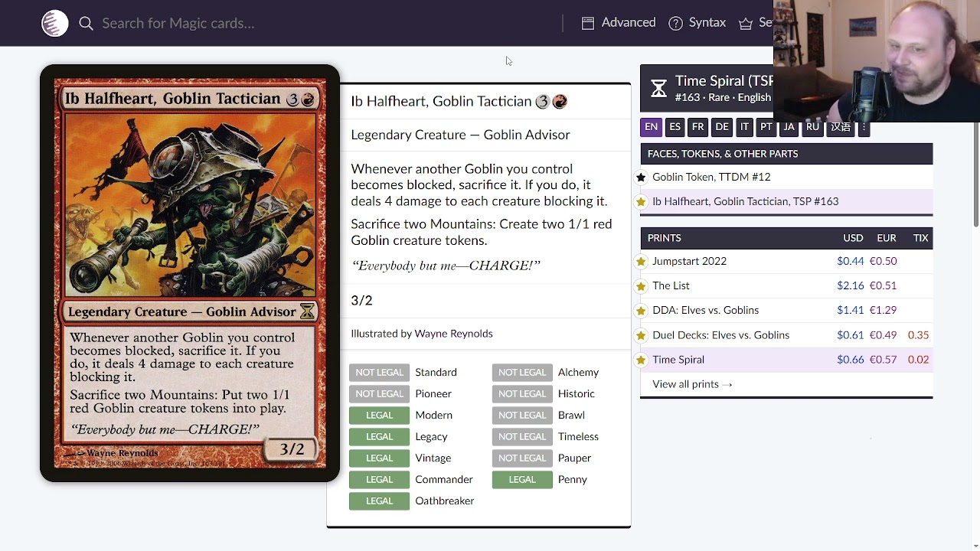Click the €1.29 DDA price

(883, 310)
